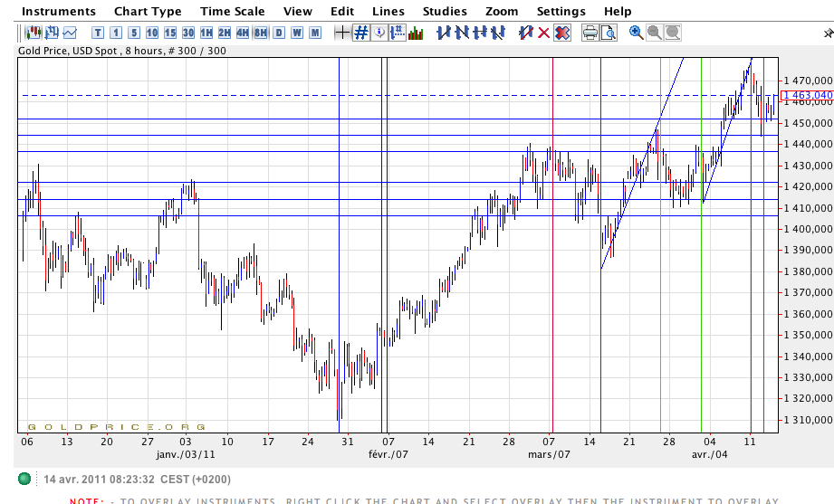Select the line chart type icon
Viewport: 834px width, 504px height.
click(70, 33)
